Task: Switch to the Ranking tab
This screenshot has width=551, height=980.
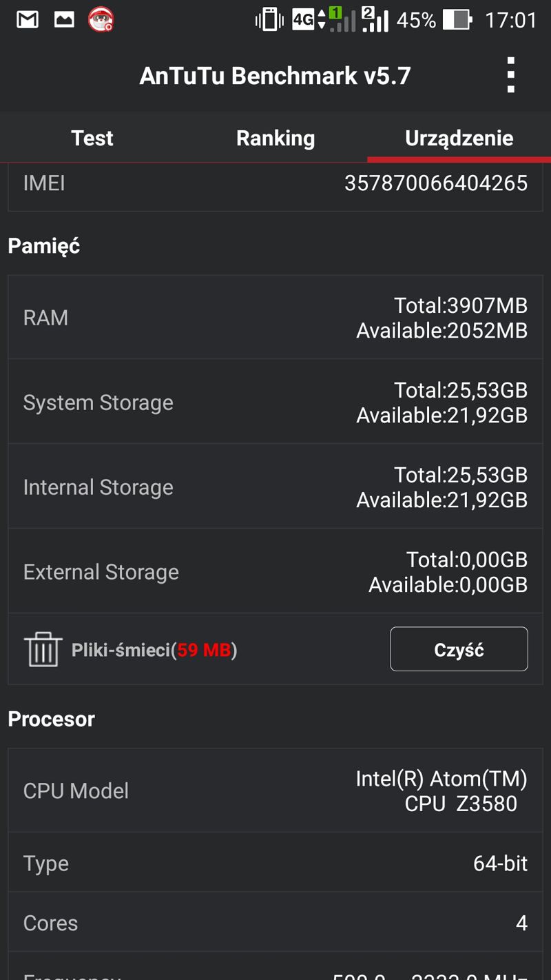Action: pyautogui.click(x=275, y=138)
